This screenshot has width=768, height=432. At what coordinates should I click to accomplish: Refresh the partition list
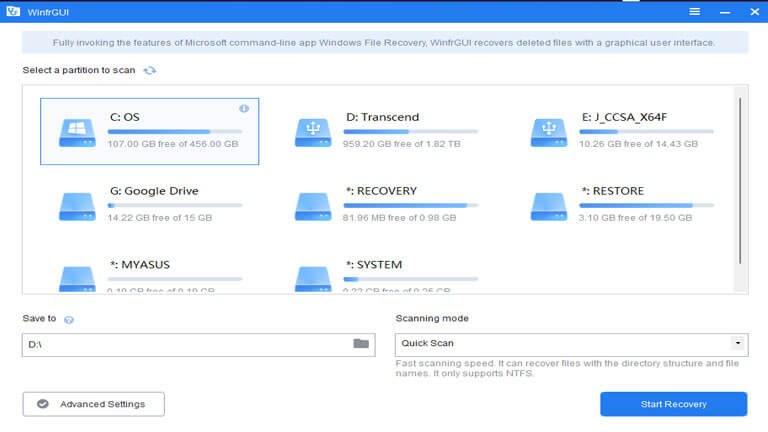click(x=150, y=71)
